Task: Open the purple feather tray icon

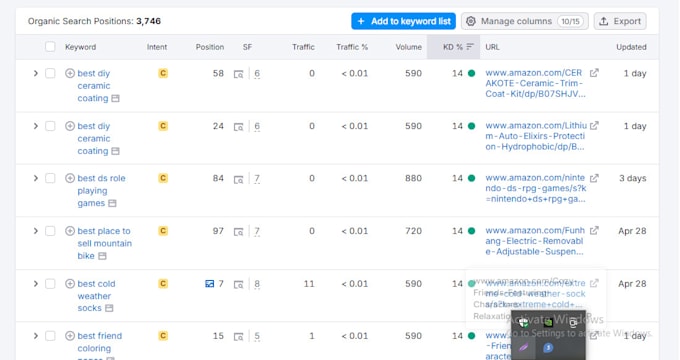Action: click(x=523, y=347)
